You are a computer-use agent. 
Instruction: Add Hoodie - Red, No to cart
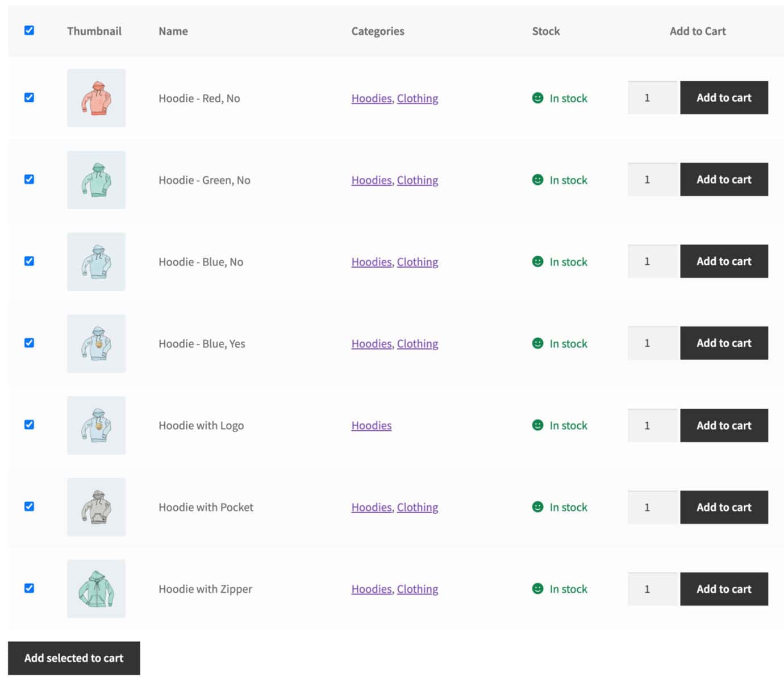pyautogui.click(x=724, y=98)
